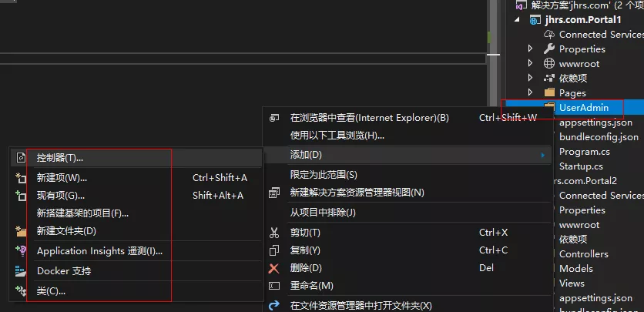
Task: Click the arrow icon for 在文件资源管理器中打开文件夹
Action: (x=274, y=306)
